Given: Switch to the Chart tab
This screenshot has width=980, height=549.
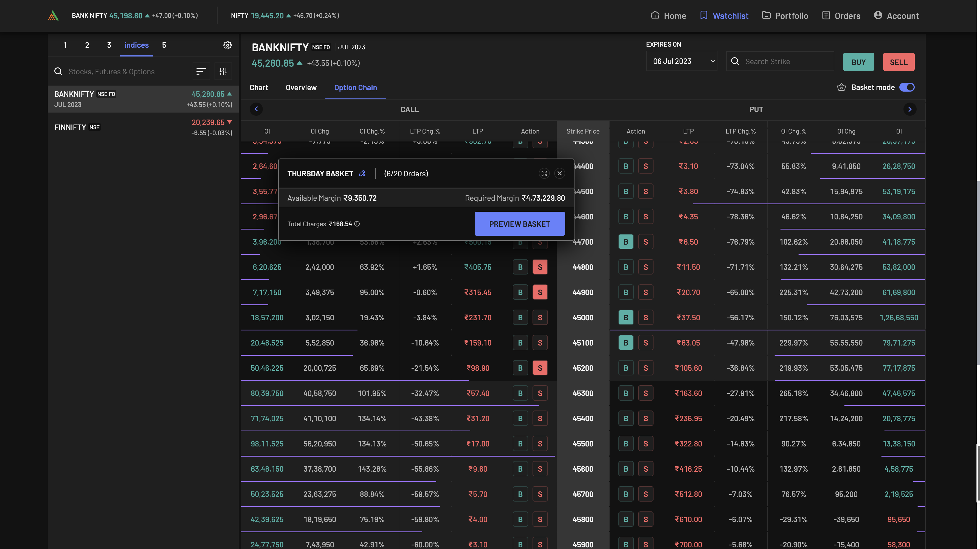Looking at the screenshot, I should point(259,88).
